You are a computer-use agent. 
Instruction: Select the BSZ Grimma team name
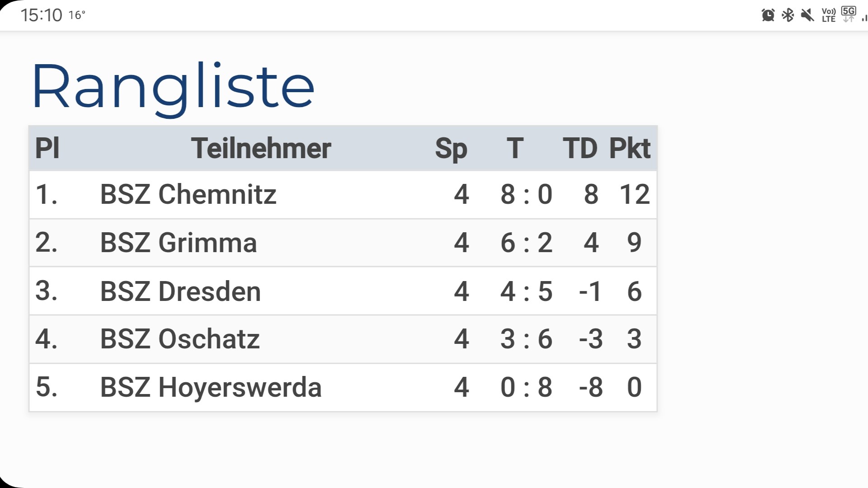pyautogui.click(x=179, y=243)
